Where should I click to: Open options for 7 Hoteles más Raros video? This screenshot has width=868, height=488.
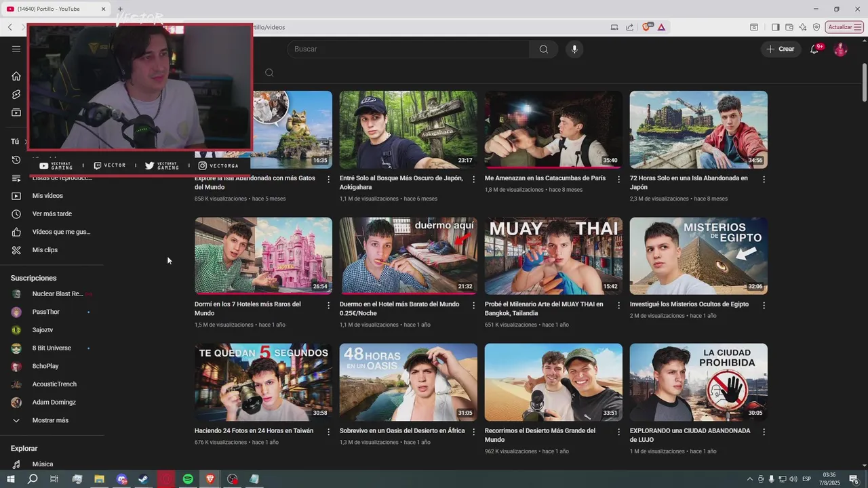328,306
